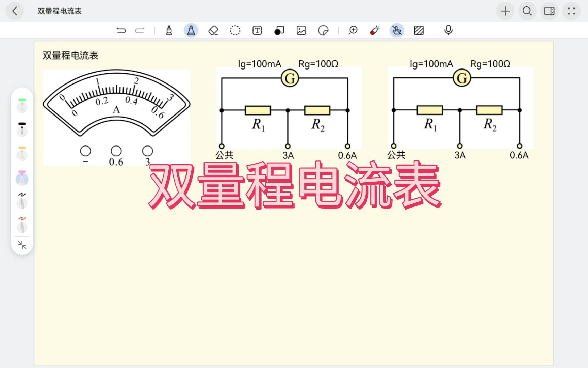Click the second Rg=100Ω label
This screenshot has height=368, width=588.
click(x=490, y=64)
